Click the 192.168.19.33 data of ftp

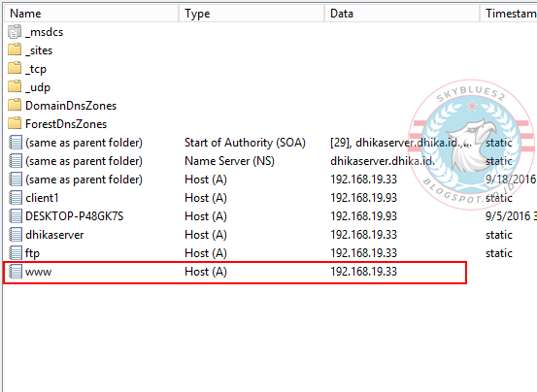click(x=363, y=253)
